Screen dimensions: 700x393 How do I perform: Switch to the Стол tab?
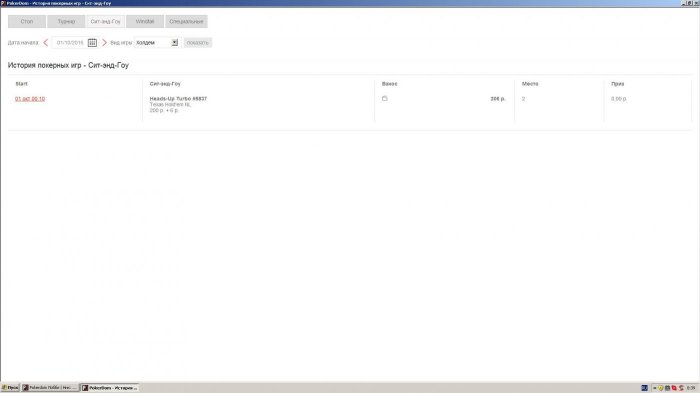[27, 21]
